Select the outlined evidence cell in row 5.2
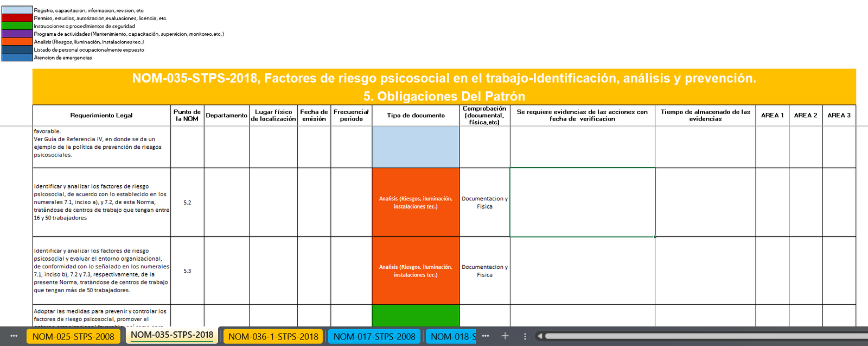868x346 pixels. point(582,202)
